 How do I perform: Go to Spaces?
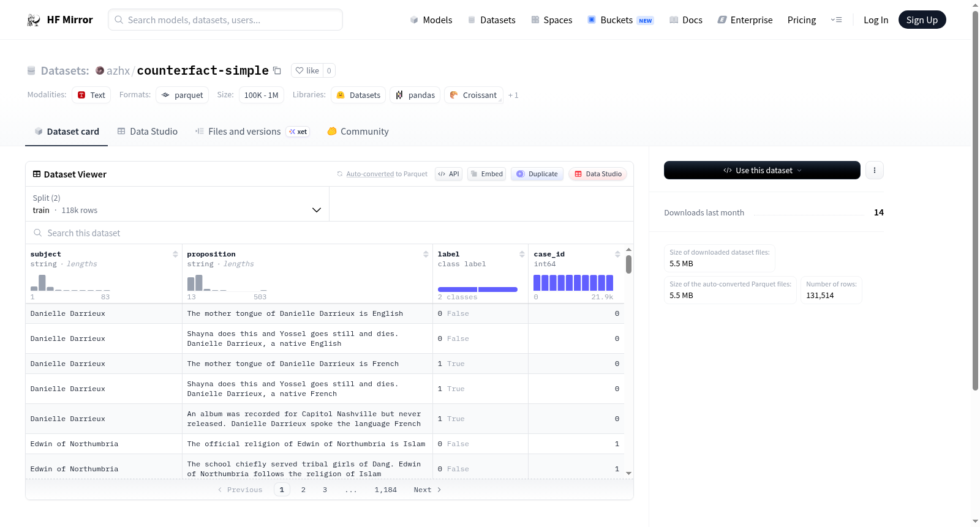pos(551,20)
